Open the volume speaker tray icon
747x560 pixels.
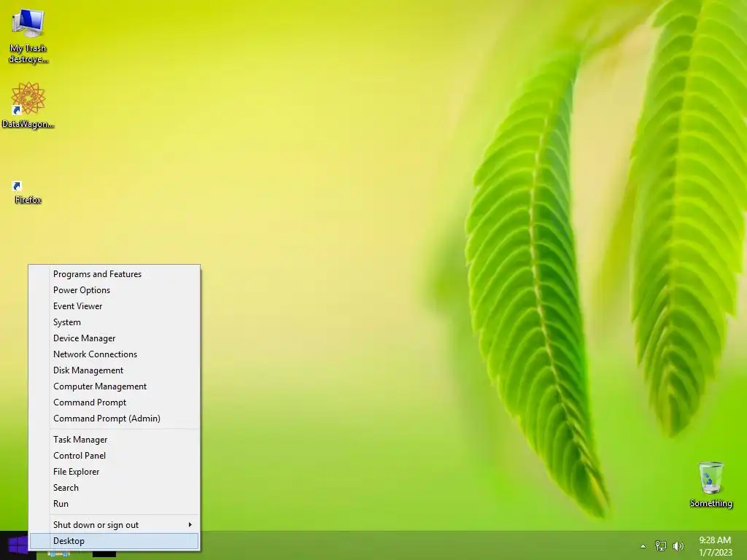point(678,545)
